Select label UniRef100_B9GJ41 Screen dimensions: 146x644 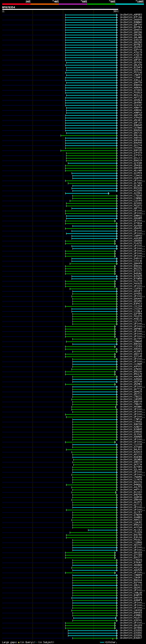tap(131, 135)
